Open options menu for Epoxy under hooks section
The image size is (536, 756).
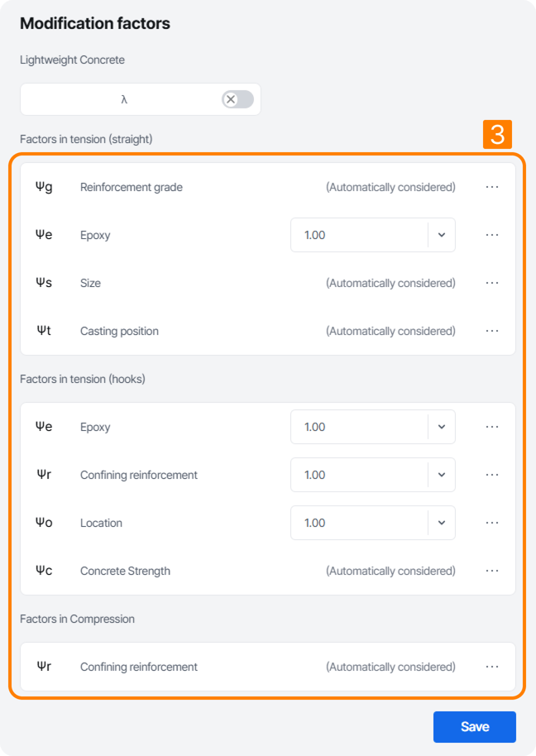pyautogui.click(x=492, y=427)
